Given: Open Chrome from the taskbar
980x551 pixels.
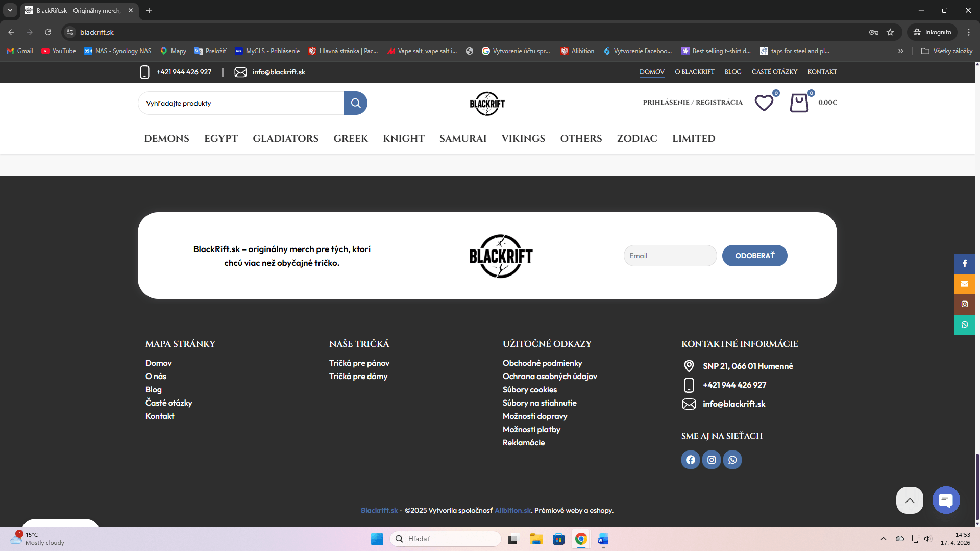Looking at the screenshot, I should click(581, 539).
